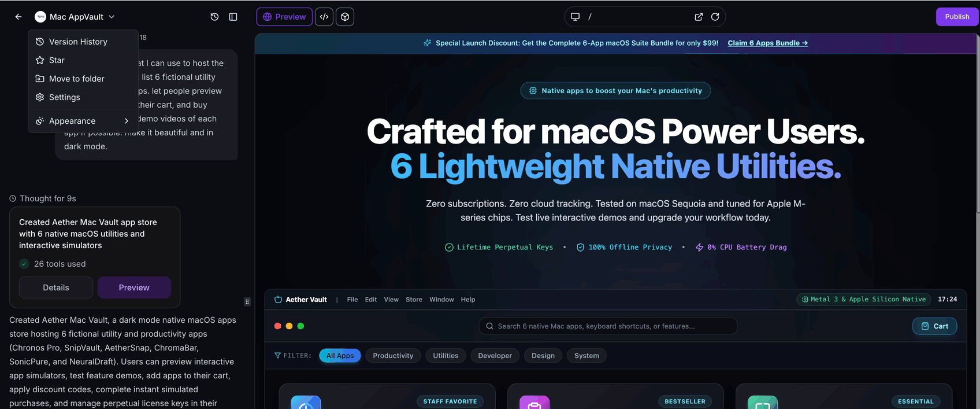The width and height of the screenshot is (980, 409).
Task: Go back using the left arrow icon
Action: click(x=18, y=17)
